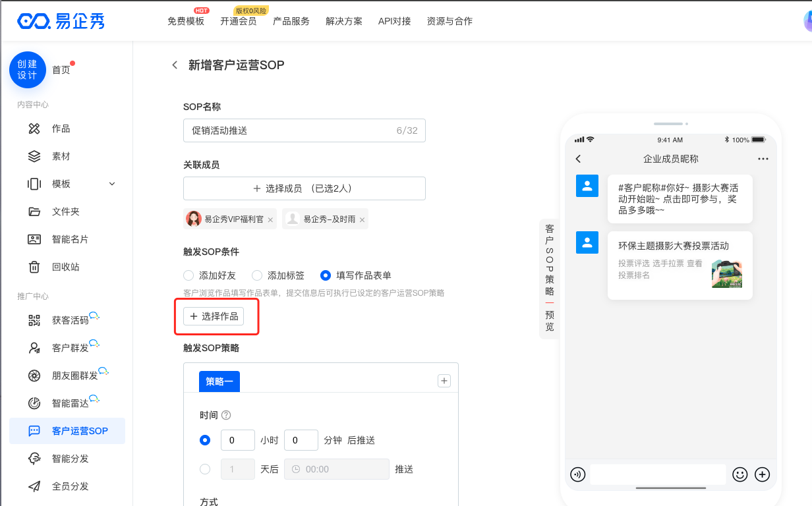Open the 产品服务 navigation menu
The height and width of the screenshot is (506, 812).
(291, 21)
